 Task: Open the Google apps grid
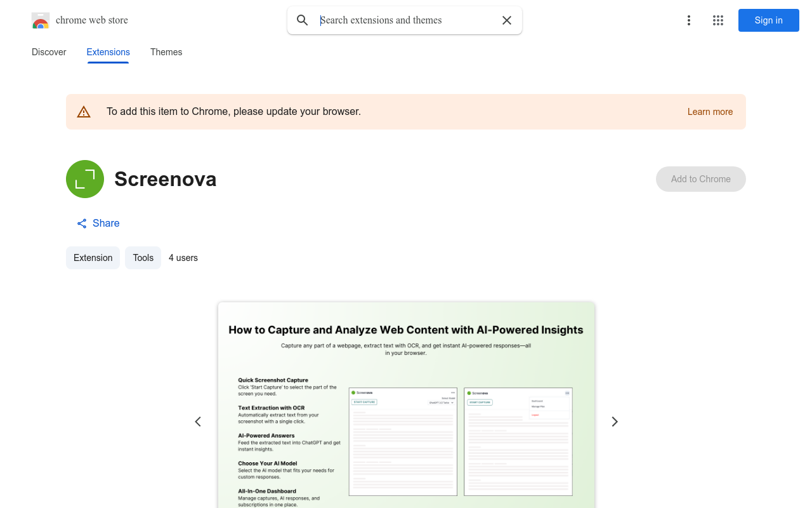pyautogui.click(x=718, y=20)
